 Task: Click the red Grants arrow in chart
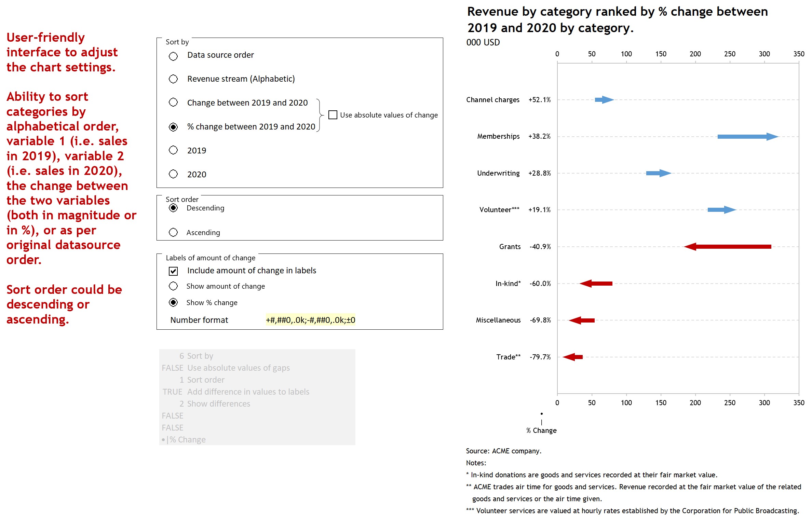pyautogui.click(x=728, y=246)
